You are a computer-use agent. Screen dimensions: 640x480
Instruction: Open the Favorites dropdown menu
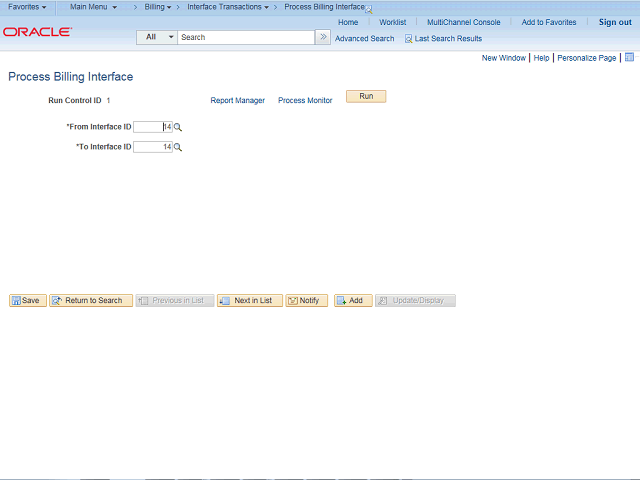click(27, 7)
